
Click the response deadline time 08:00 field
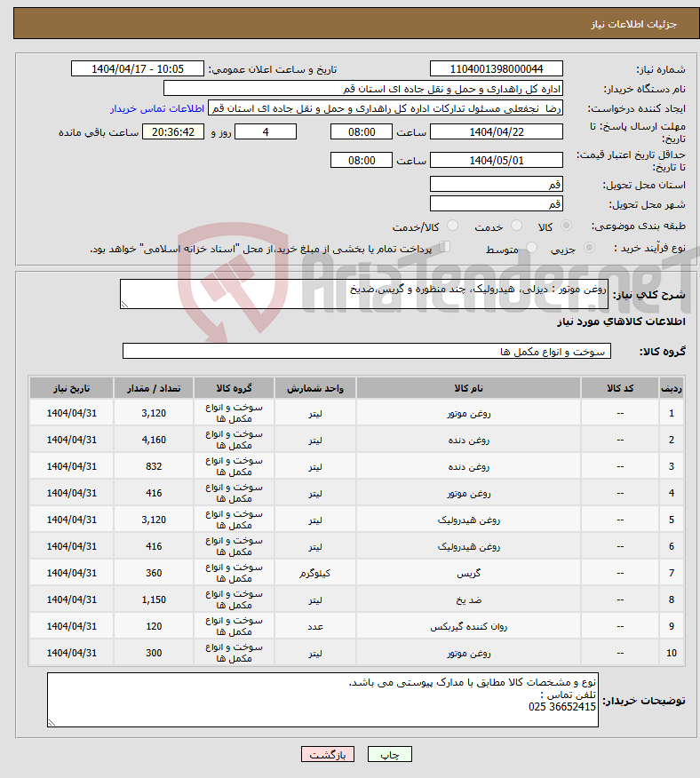362,132
